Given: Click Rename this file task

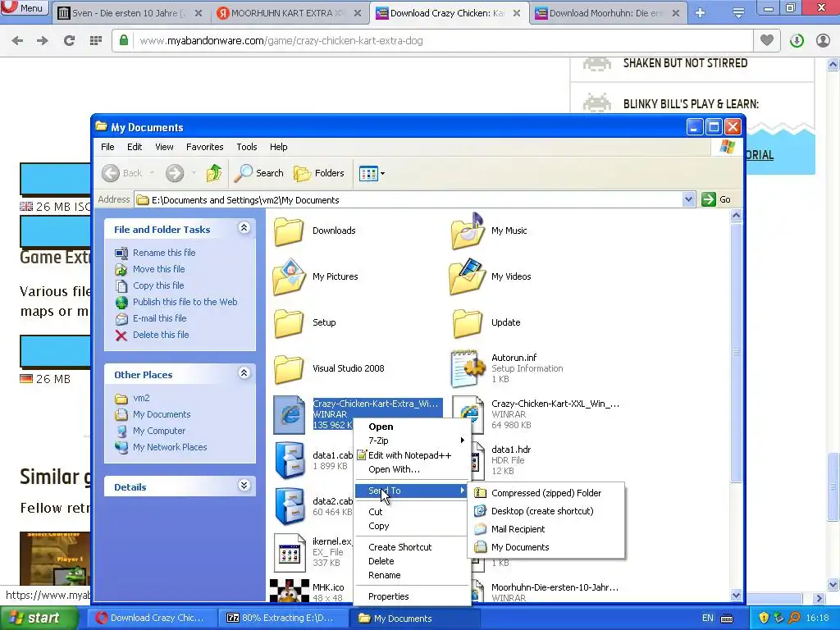Looking at the screenshot, I should tap(164, 253).
